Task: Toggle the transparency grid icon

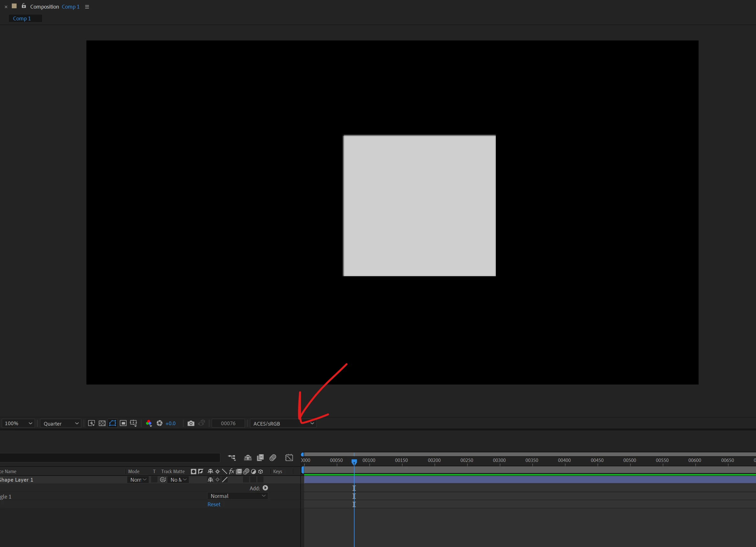Action: point(102,423)
